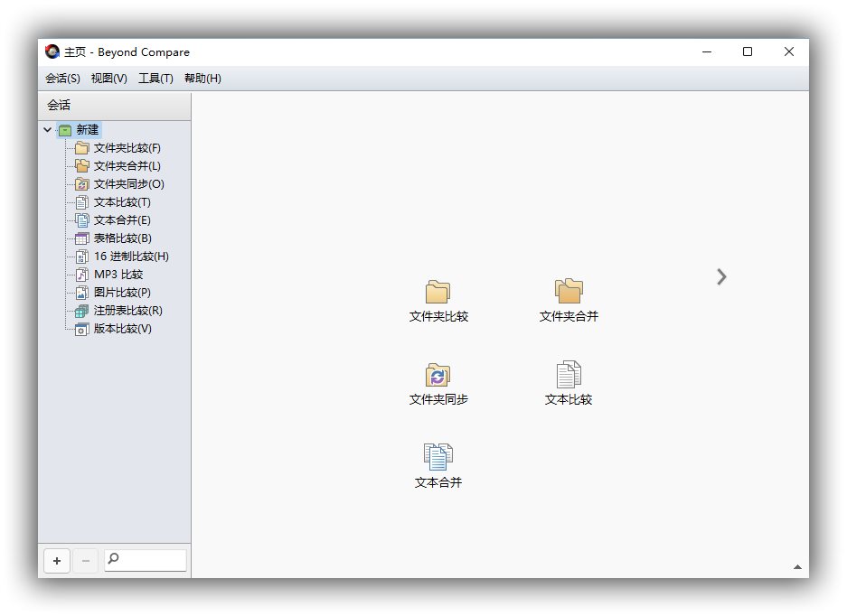
Task: Minimize the Beyond Compare window
Action: click(x=707, y=51)
